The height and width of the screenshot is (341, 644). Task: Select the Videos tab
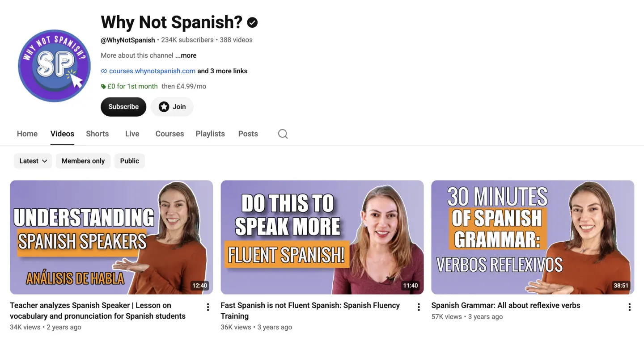point(62,134)
